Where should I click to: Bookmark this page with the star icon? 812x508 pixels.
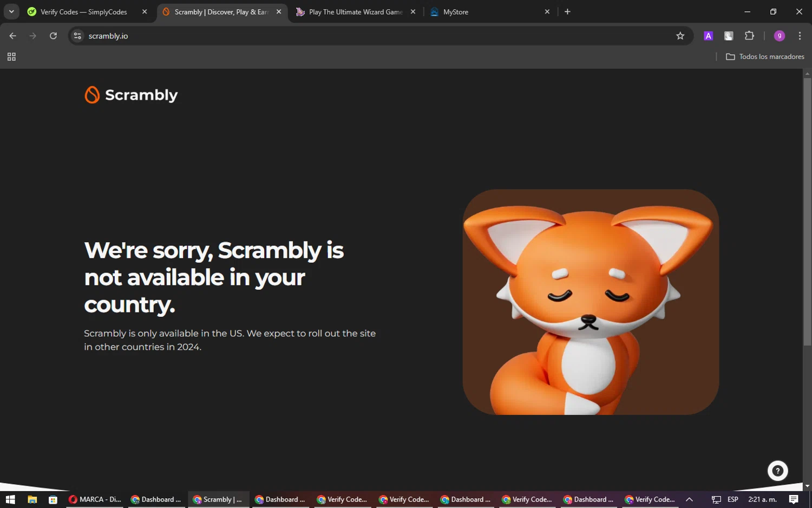coord(680,36)
